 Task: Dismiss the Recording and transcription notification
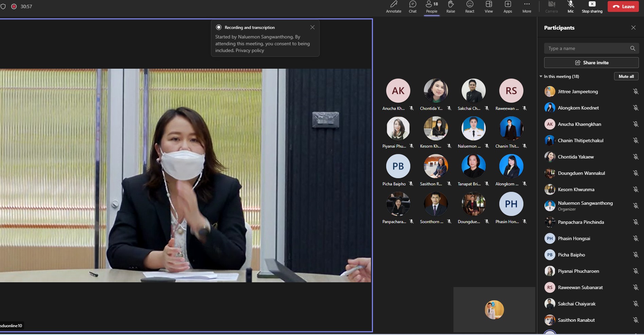click(x=312, y=27)
